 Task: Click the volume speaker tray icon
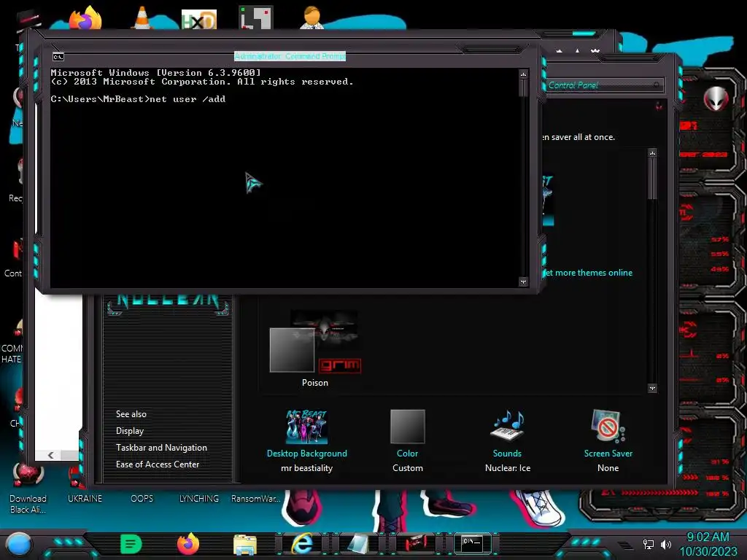pyautogui.click(x=665, y=544)
